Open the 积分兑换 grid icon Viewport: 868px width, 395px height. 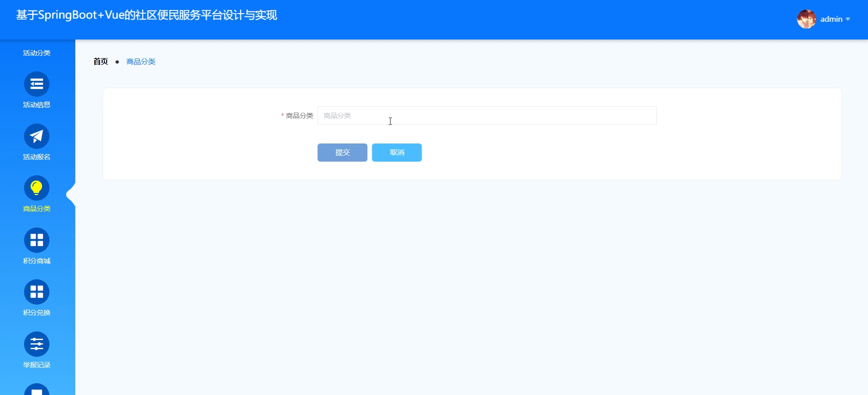pyautogui.click(x=37, y=292)
